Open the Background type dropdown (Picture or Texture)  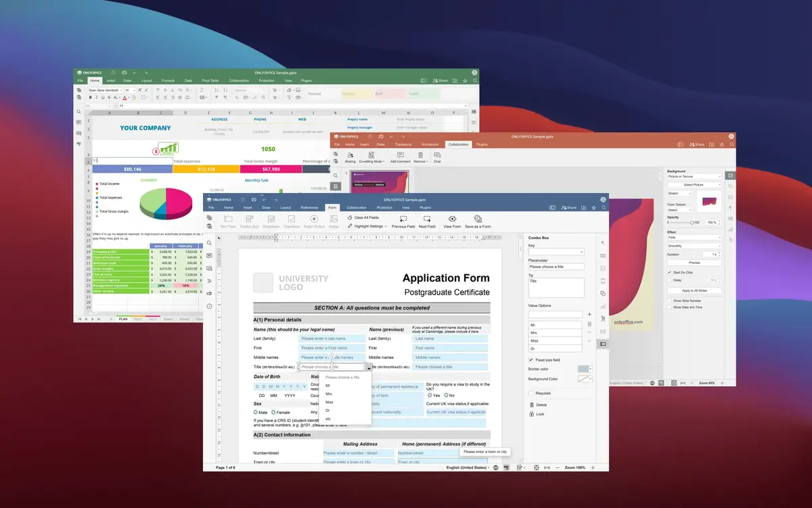coord(694,177)
